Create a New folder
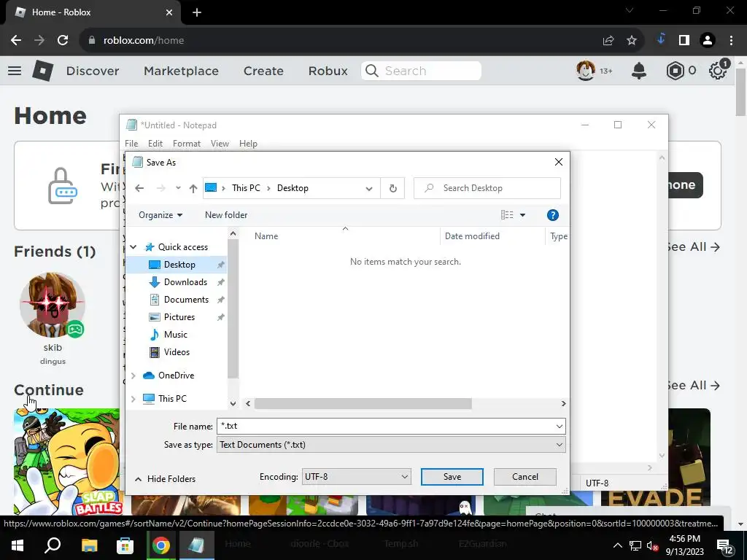The height and width of the screenshot is (560, 747). 226,215
